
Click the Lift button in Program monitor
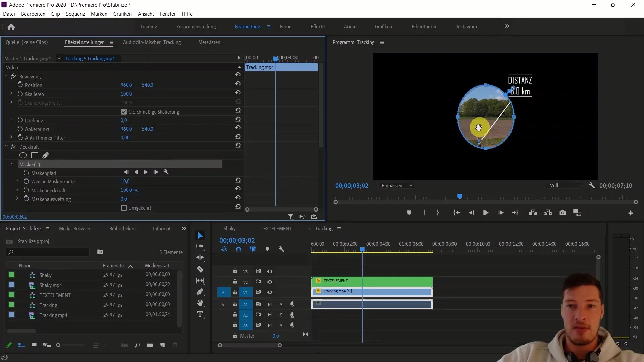pos(533,213)
